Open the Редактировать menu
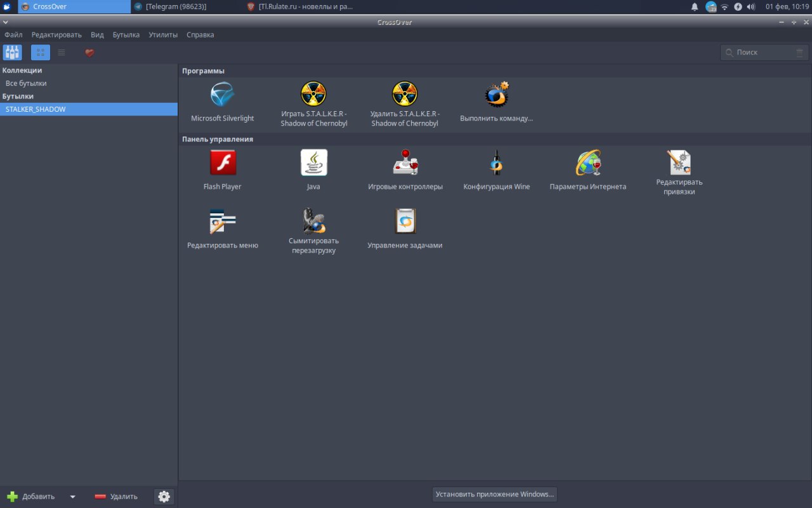This screenshot has width=812, height=508. [x=56, y=35]
